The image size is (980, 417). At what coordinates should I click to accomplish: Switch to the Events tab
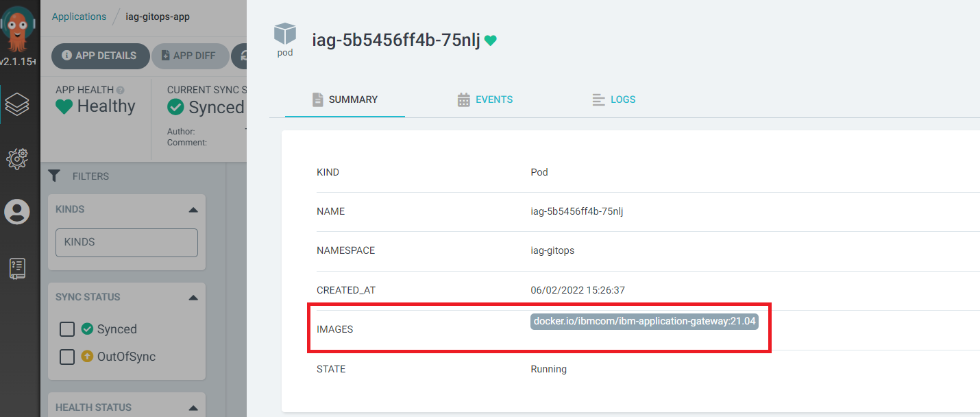point(485,99)
